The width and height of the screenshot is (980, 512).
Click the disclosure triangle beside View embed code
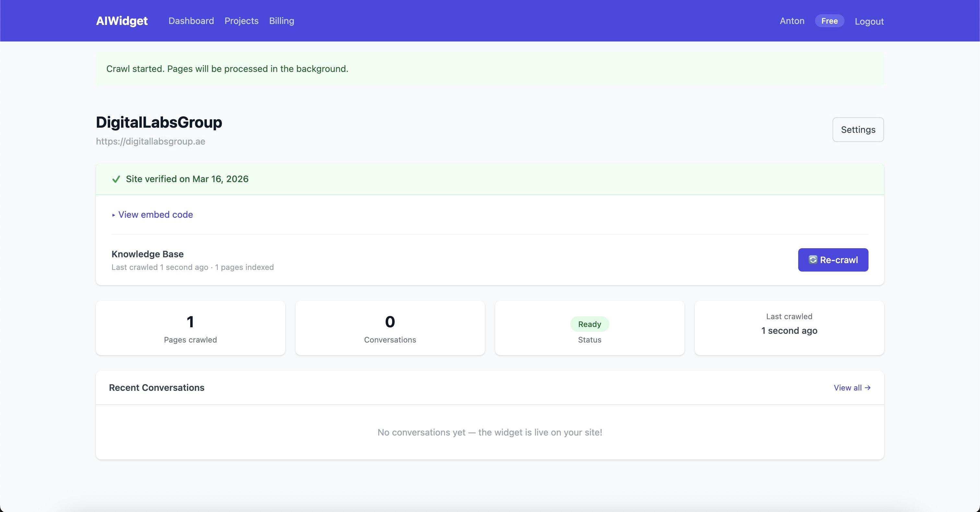click(x=113, y=215)
